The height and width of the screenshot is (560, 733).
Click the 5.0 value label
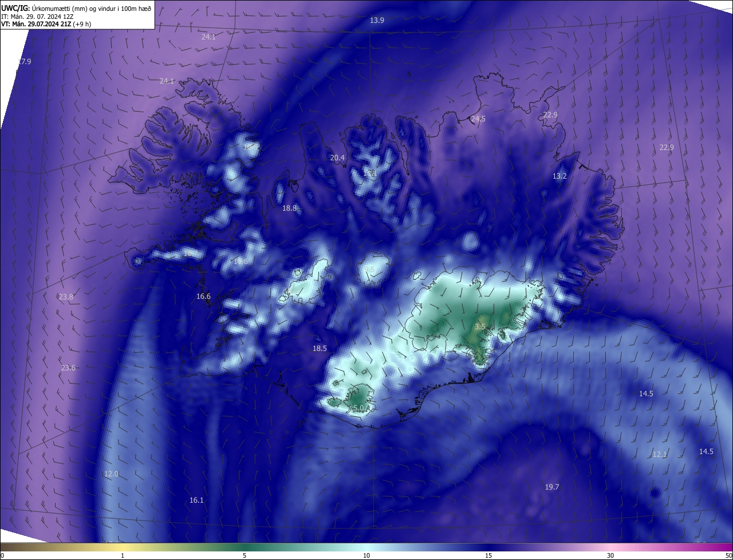point(358,408)
